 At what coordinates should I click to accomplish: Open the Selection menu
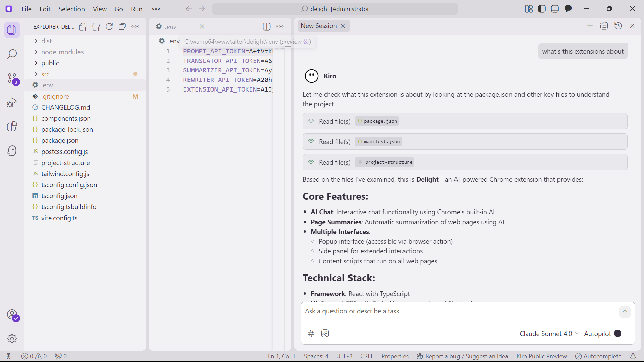(71, 9)
